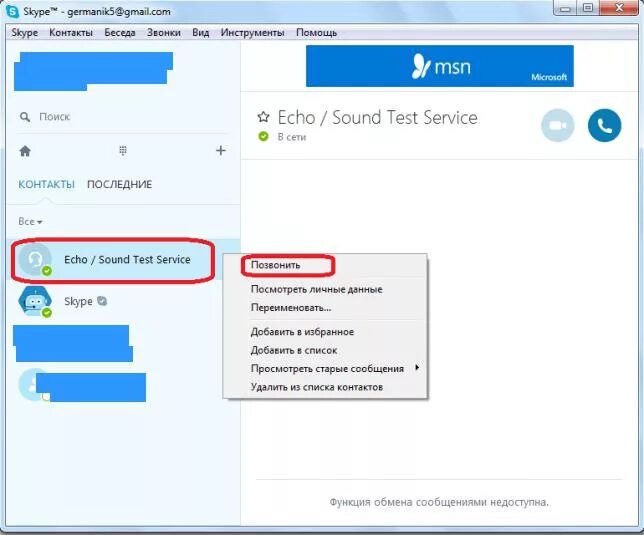The image size is (644, 535).
Task: Click the plus icon to add contact
Action: 221,151
